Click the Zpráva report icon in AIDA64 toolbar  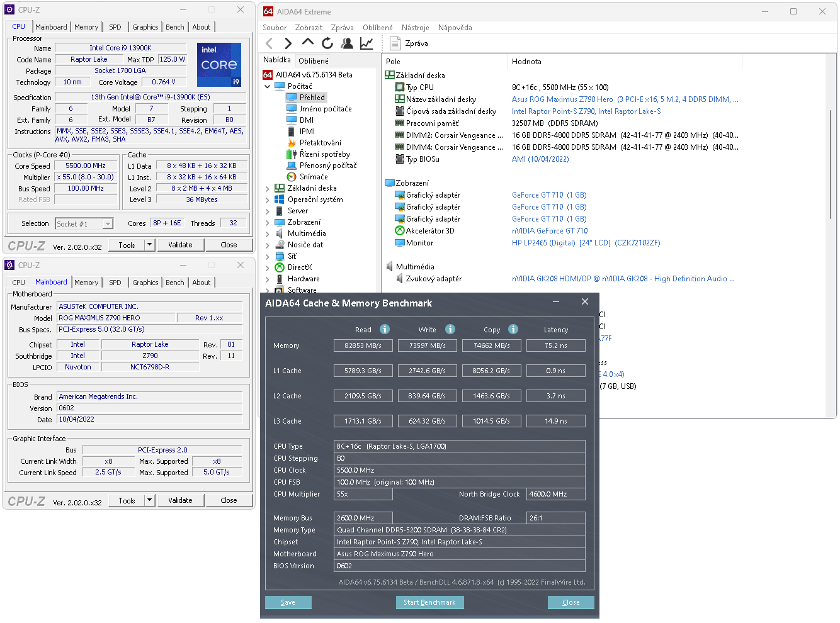click(395, 43)
